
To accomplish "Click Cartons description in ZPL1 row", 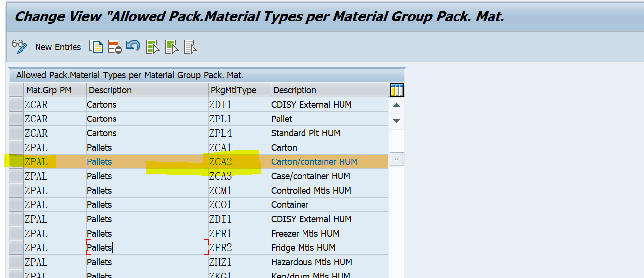I will pos(147,119).
